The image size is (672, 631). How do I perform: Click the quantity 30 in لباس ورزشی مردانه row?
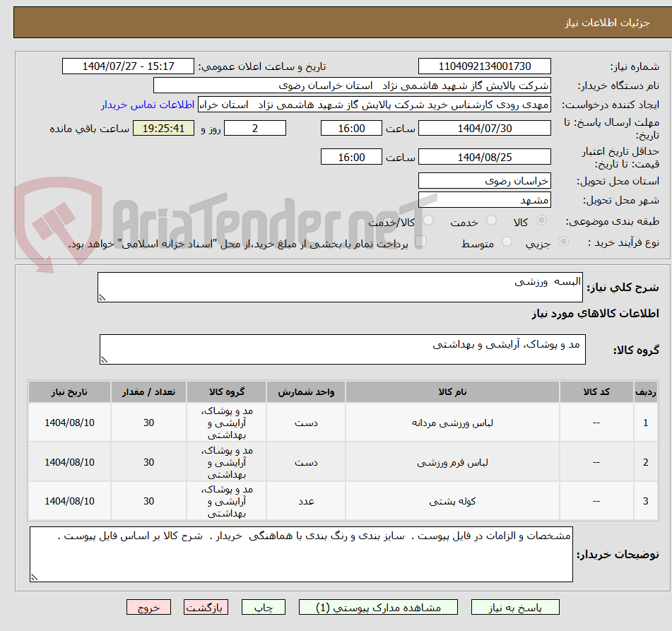[x=148, y=423]
